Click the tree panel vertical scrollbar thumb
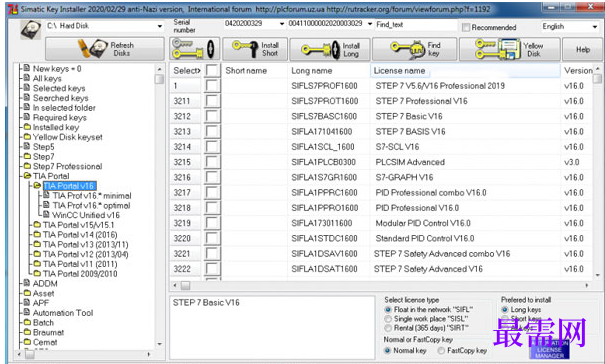The width and height of the screenshot is (605, 364). pos(159,79)
